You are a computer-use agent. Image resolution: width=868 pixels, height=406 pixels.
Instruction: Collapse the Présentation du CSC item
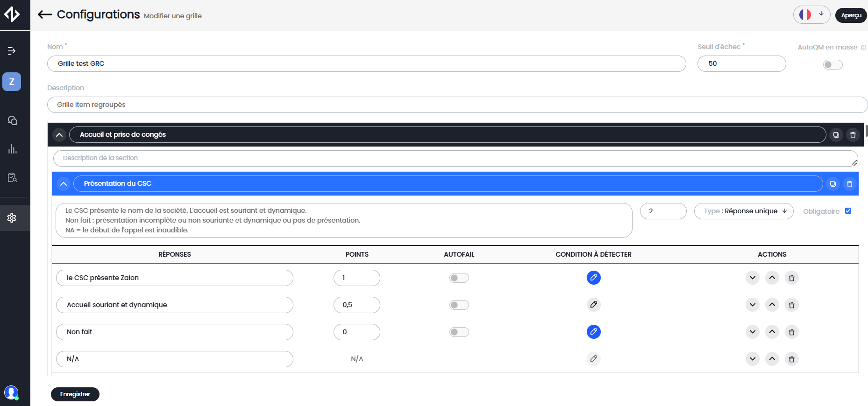click(x=64, y=184)
